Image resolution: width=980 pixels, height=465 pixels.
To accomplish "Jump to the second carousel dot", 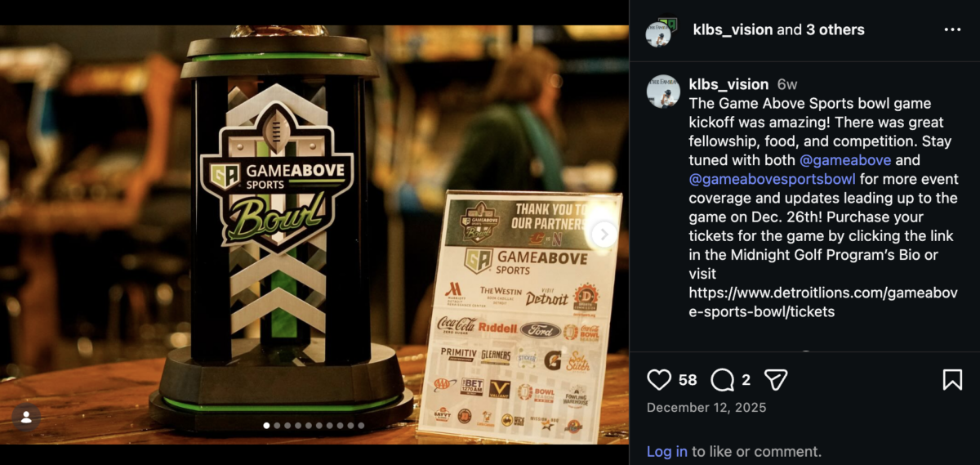I will tap(277, 426).
